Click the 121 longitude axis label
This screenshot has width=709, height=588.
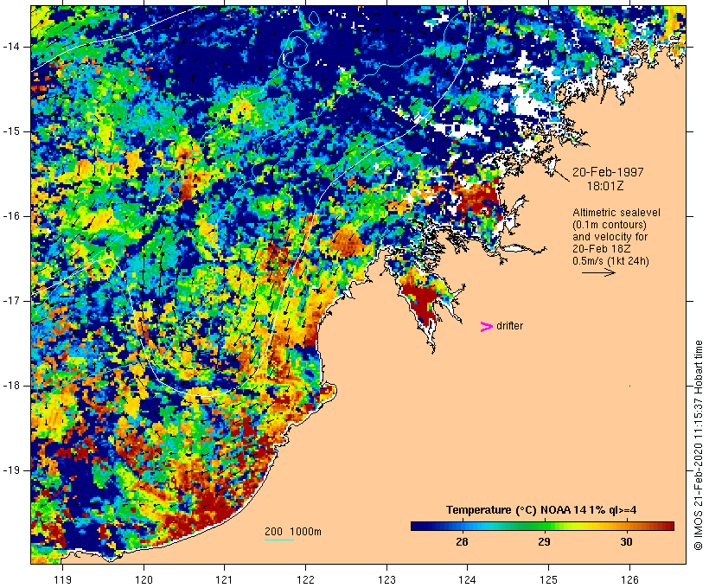[x=224, y=579]
